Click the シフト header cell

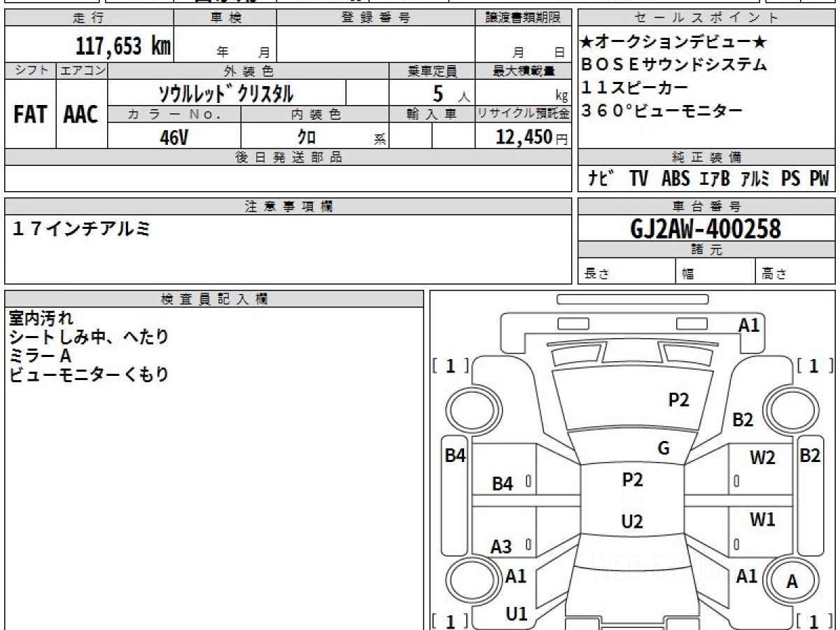[31, 71]
